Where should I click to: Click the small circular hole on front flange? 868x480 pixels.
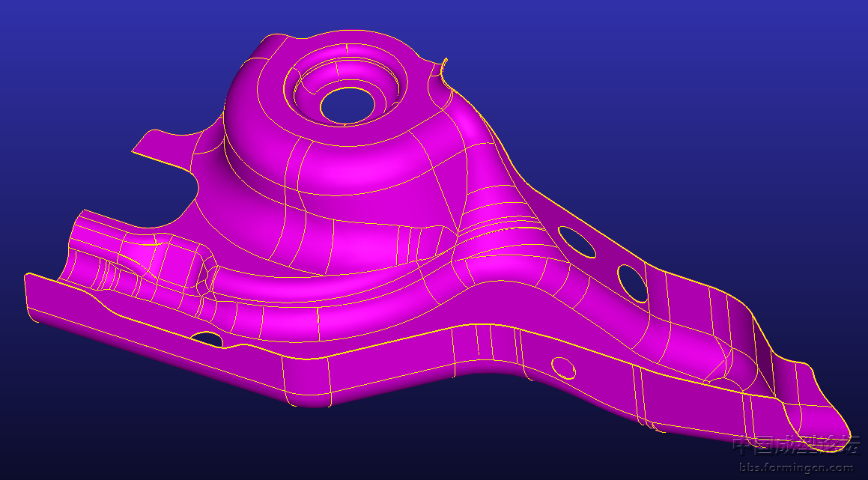[562, 366]
